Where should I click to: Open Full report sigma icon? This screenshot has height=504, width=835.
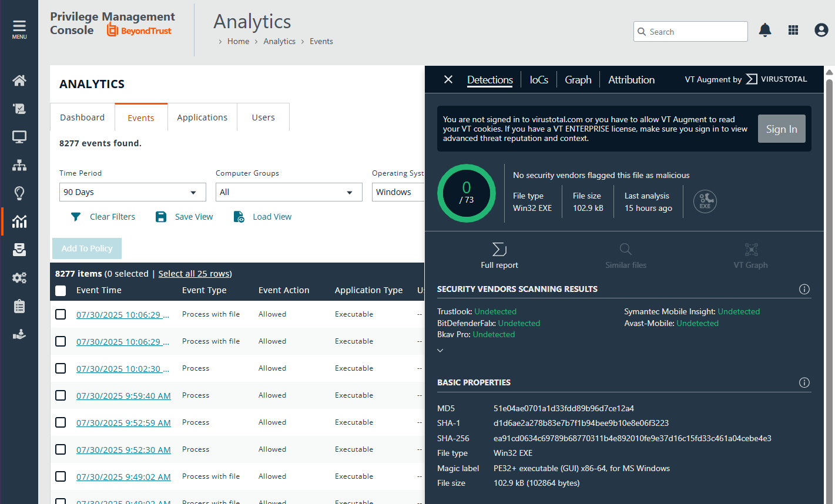[x=499, y=249]
